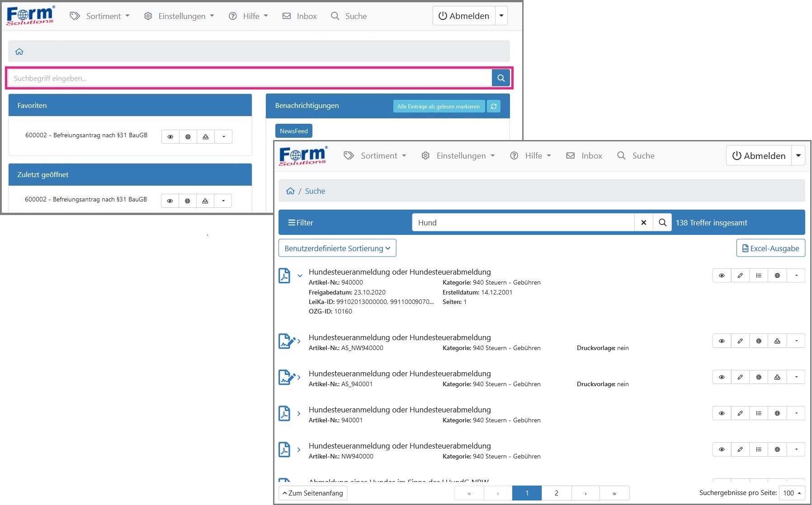This screenshot has height=505, width=812.
Task: Clear the Hund search term
Action: tap(644, 223)
